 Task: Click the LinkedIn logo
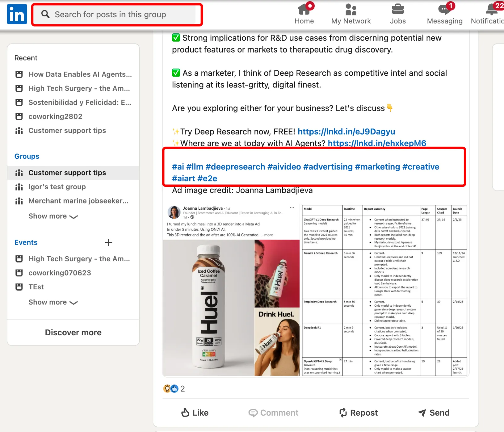(x=17, y=14)
